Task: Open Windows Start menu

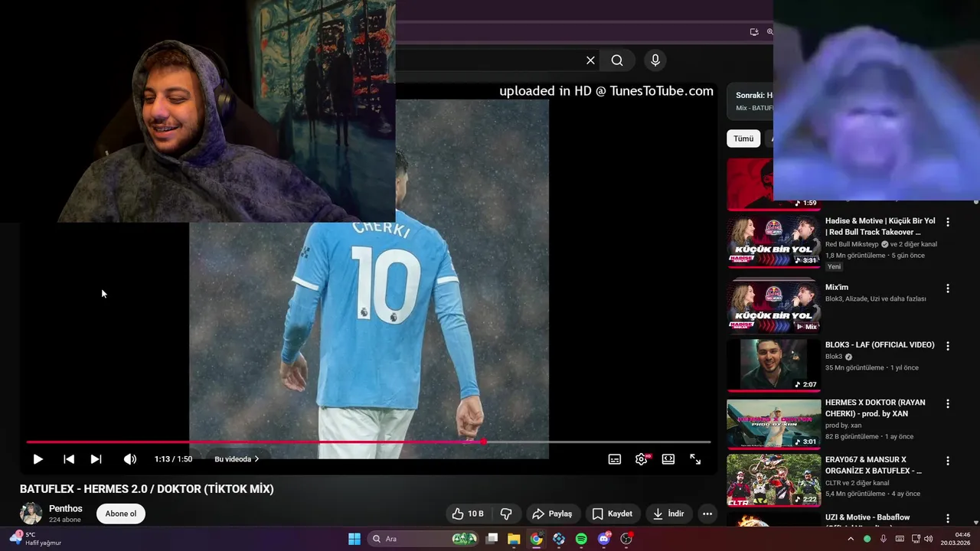Action: 354,539
